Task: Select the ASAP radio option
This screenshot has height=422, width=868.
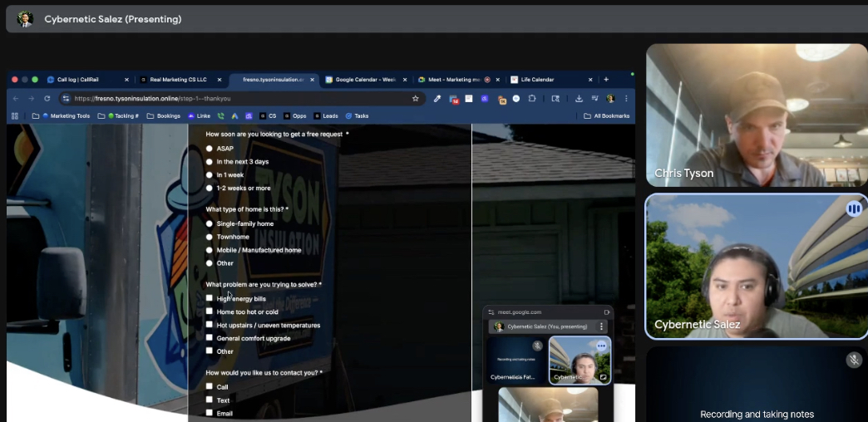Action: click(x=209, y=148)
